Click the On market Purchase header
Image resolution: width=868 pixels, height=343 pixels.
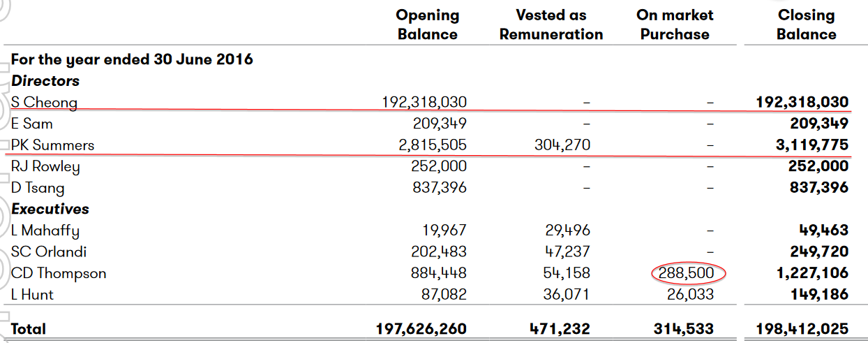click(x=675, y=24)
